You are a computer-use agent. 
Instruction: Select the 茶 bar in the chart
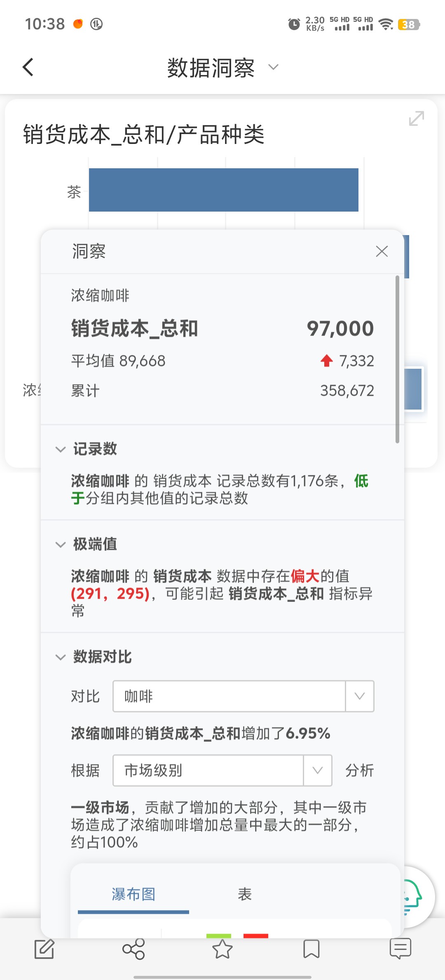click(224, 190)
